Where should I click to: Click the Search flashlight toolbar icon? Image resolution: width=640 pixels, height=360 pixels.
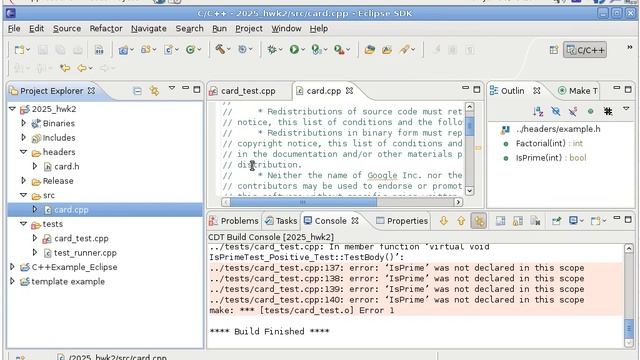tap(404, 50)
